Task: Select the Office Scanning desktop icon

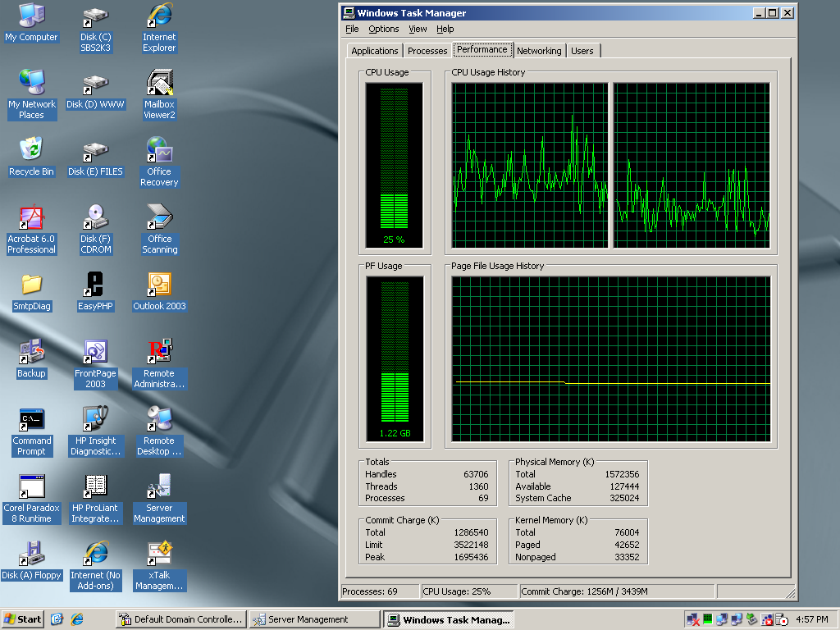Action: click(x=159, y=230)
